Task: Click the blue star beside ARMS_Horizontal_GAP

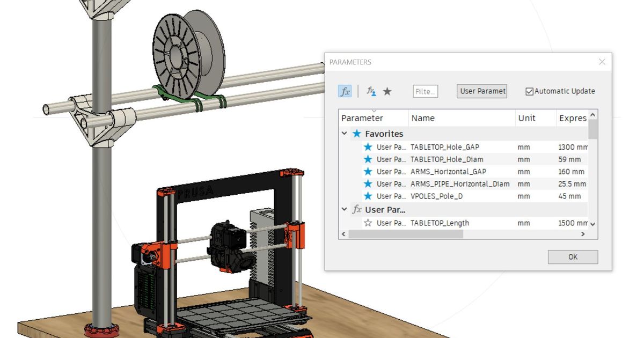Action: tap(368, 171)
